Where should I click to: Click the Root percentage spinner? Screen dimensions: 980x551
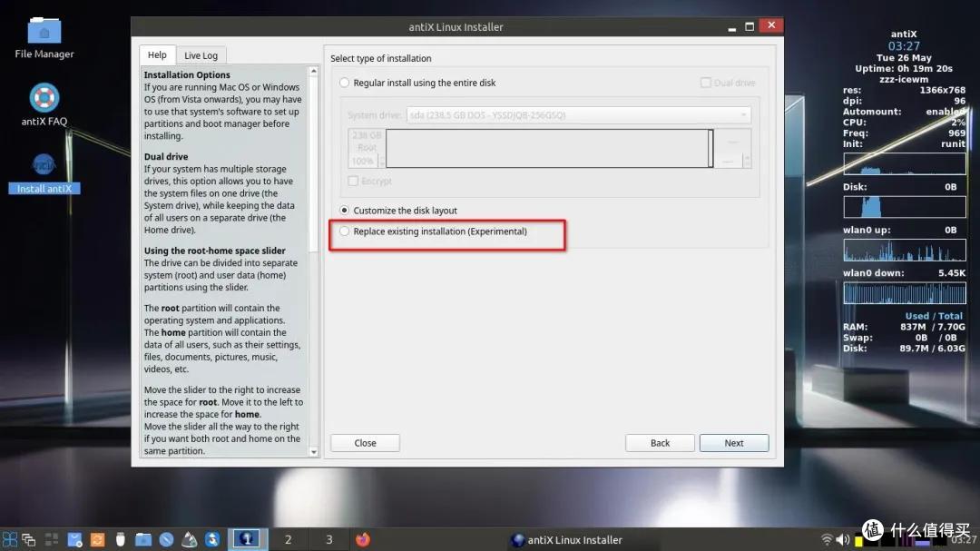[x=367, y=162]
